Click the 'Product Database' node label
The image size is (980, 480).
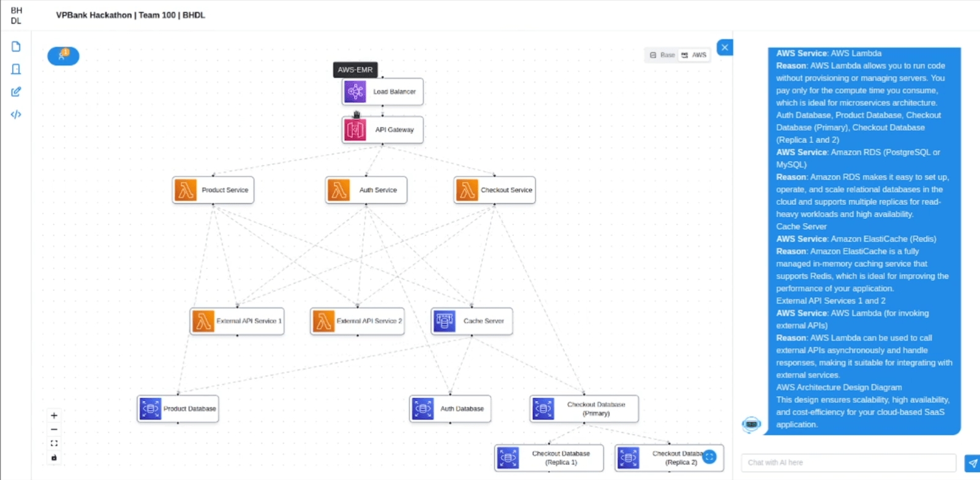coord(190,409)
